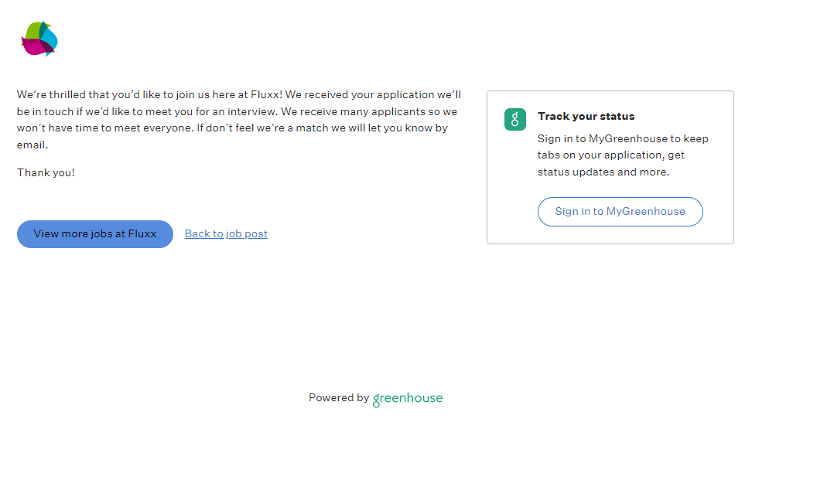Click the word "email." ending the message
The height and width of the screenshot is (504, 834).
point(32,145)
